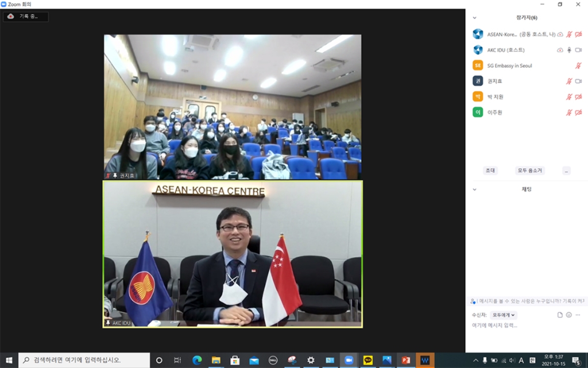Click the system tray volume icon

[x=512, y=361]
